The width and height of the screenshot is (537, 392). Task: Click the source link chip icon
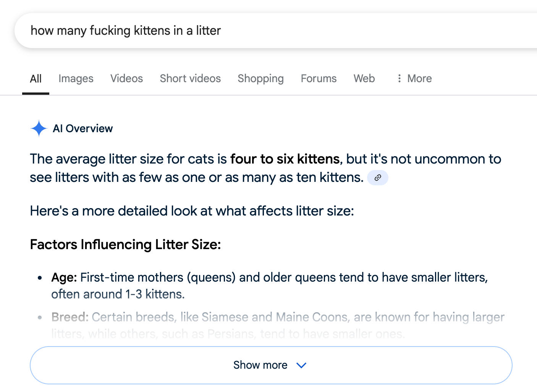click(x=378, y=178)
